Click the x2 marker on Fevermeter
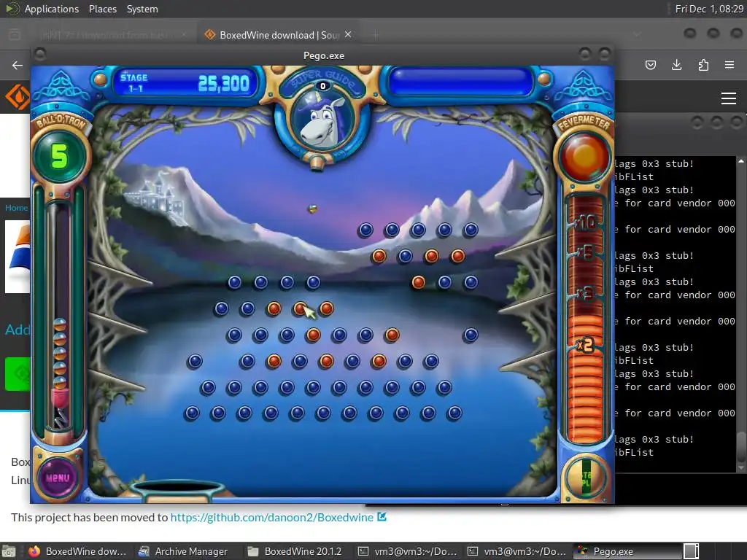The image size is (747, 560). click(585, 344)
